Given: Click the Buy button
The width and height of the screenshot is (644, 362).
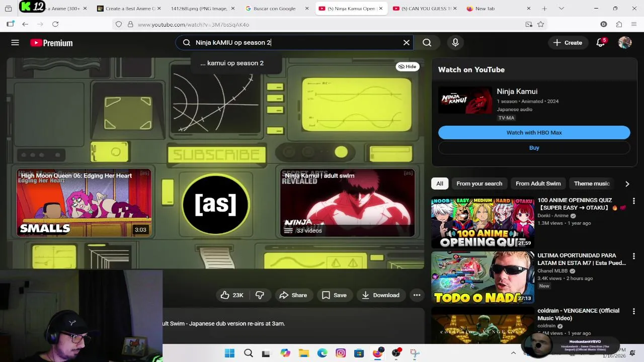Looking at the screenshot, I should [x=534, y=148].
